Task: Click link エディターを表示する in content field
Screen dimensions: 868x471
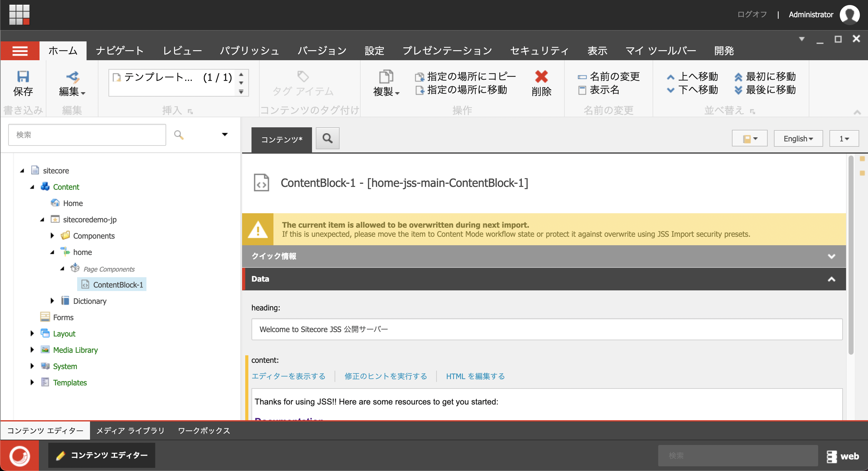Action: click(x=289, y=376)
